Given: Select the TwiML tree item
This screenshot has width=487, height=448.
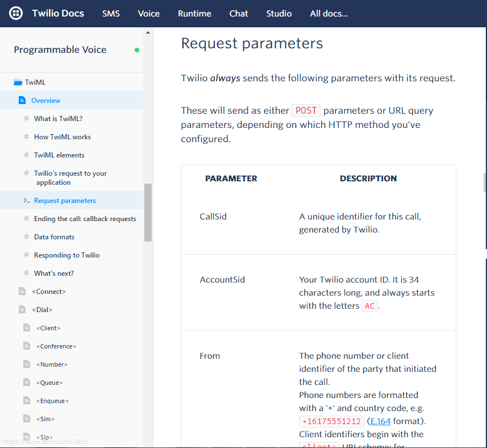Looking at the screenshot, I should click(35, 82).
